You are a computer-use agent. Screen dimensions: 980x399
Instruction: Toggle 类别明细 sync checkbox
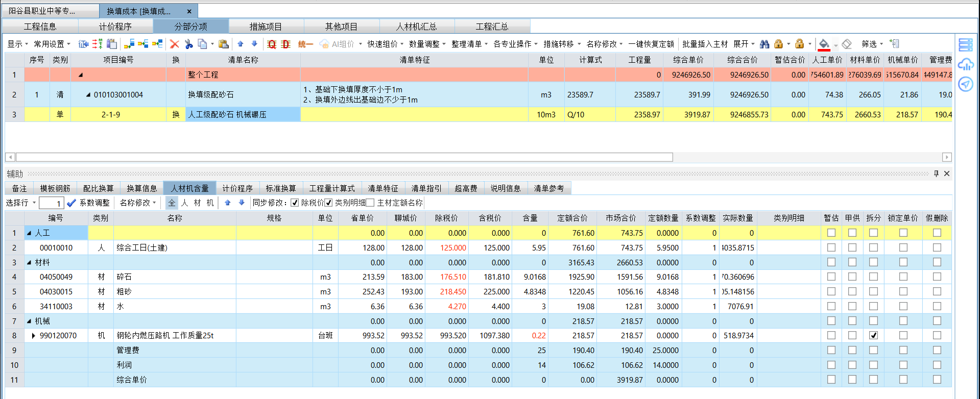point(328,203)
